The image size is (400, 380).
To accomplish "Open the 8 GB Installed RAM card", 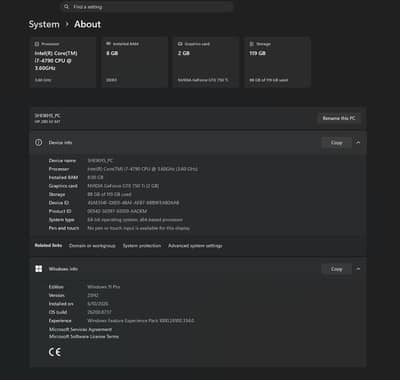I will coord(135,62).
